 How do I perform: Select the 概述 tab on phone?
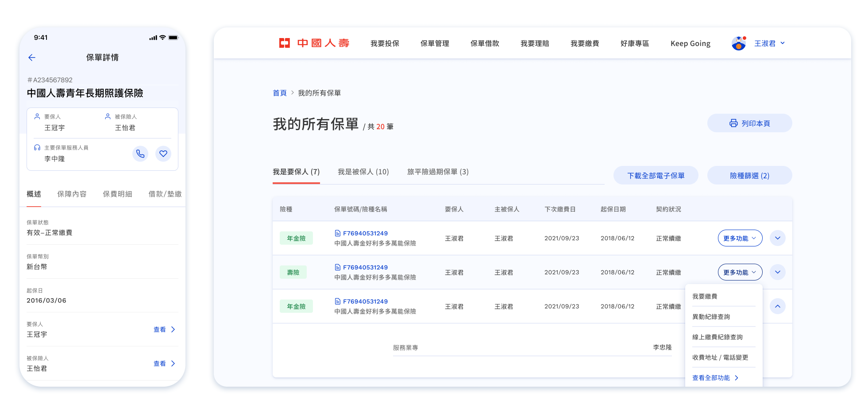34,194
